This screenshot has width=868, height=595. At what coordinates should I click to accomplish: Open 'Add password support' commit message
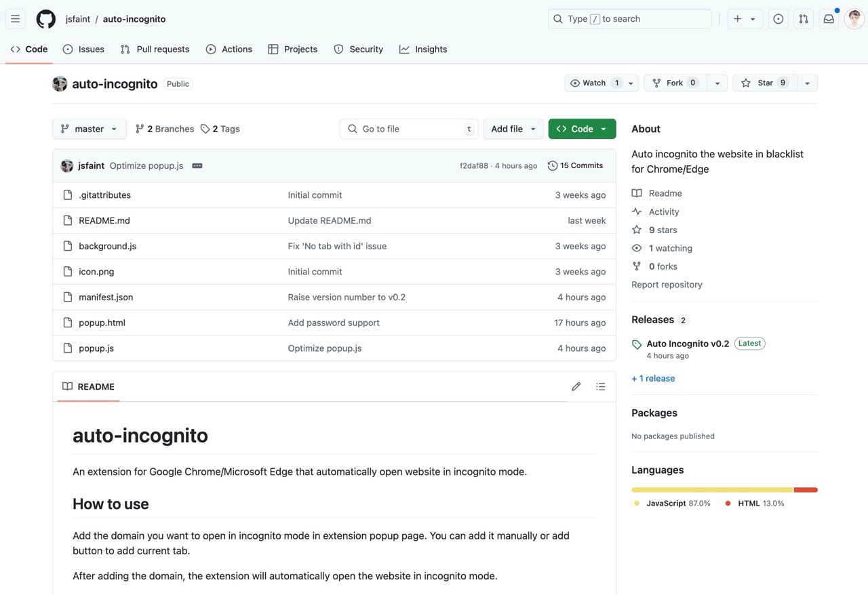334,323
